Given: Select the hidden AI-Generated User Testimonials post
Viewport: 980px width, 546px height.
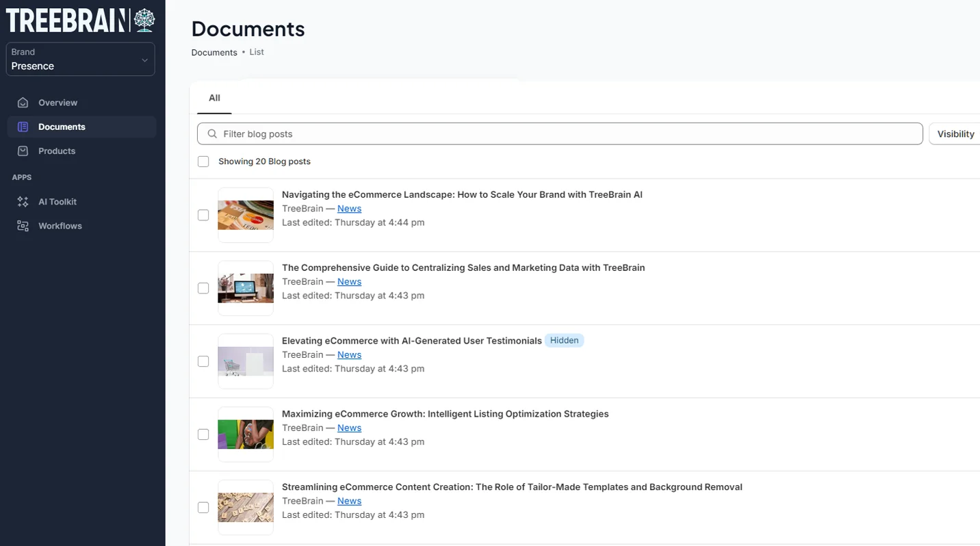Looking at the screenshot, I should [203, 361].
